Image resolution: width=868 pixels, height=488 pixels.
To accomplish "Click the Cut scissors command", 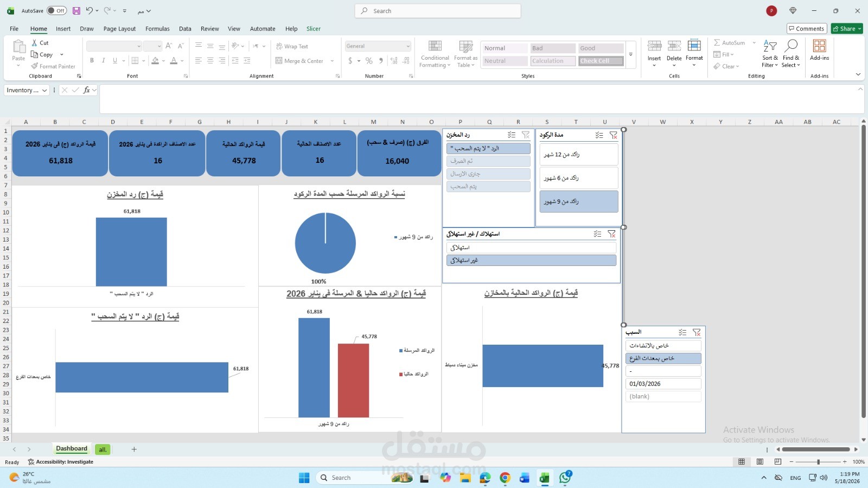I will [x=40, y=43].
